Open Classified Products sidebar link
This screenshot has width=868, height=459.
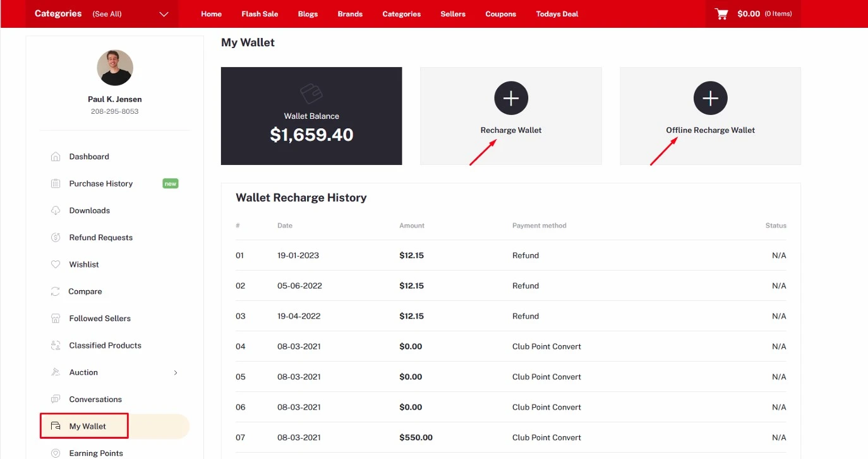click(x=105, y=346)
